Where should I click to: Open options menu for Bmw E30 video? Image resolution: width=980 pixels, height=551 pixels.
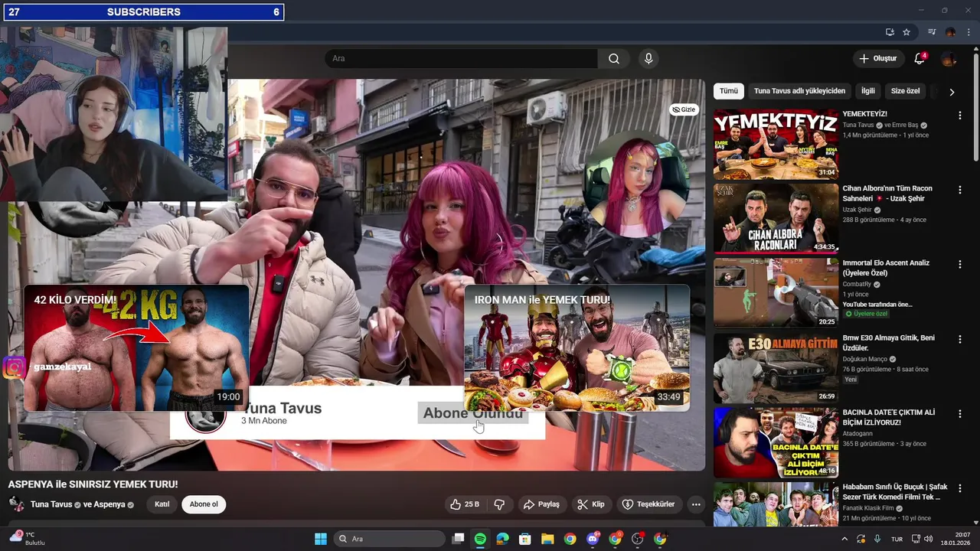959,339
